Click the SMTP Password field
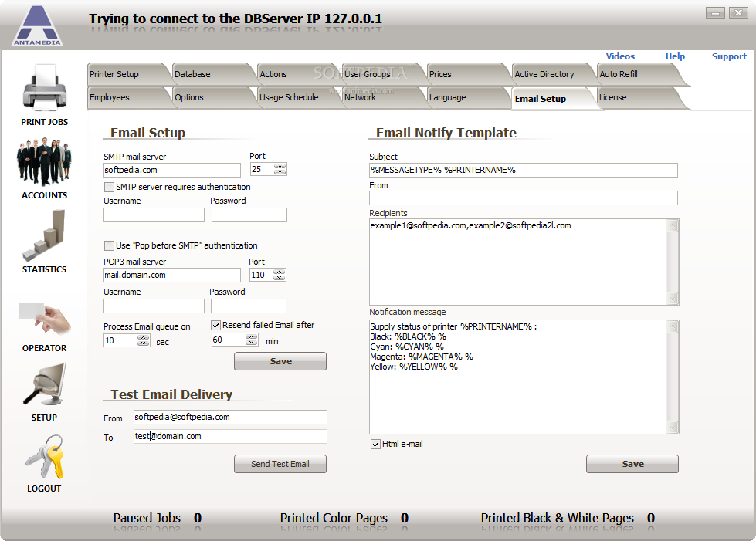This screenshot has height=541, width=756. (249, 215)
